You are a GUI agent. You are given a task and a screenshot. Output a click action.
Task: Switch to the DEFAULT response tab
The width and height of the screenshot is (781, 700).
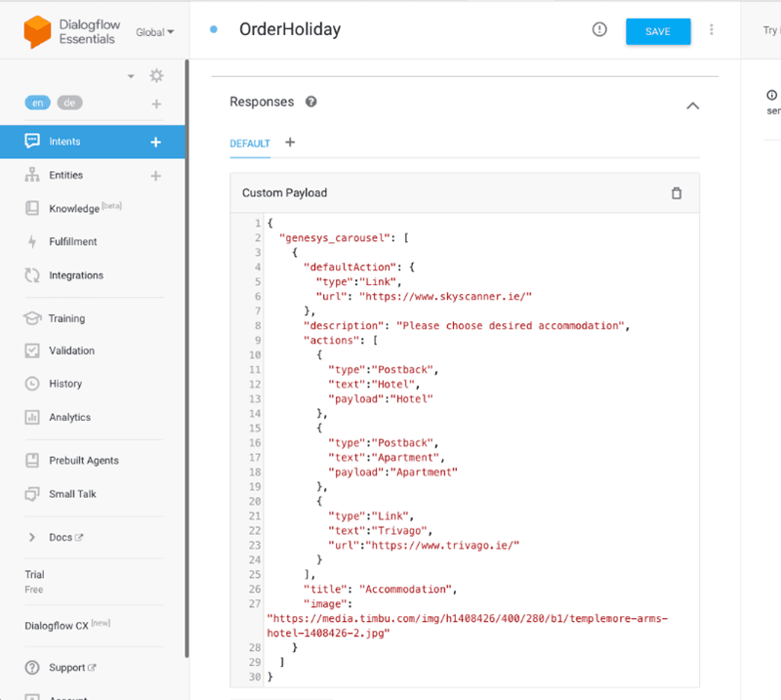[249, 143]
